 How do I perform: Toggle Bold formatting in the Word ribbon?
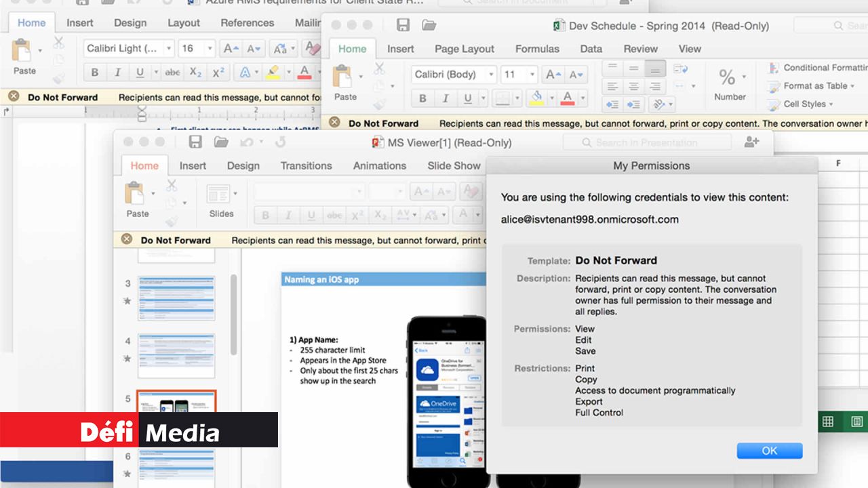(x=95, y=73)
